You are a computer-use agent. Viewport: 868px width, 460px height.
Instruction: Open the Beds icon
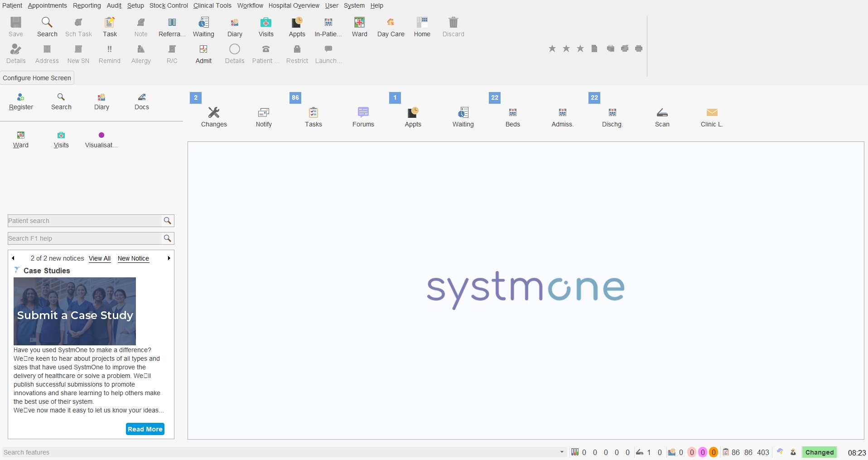pos(513,117)
